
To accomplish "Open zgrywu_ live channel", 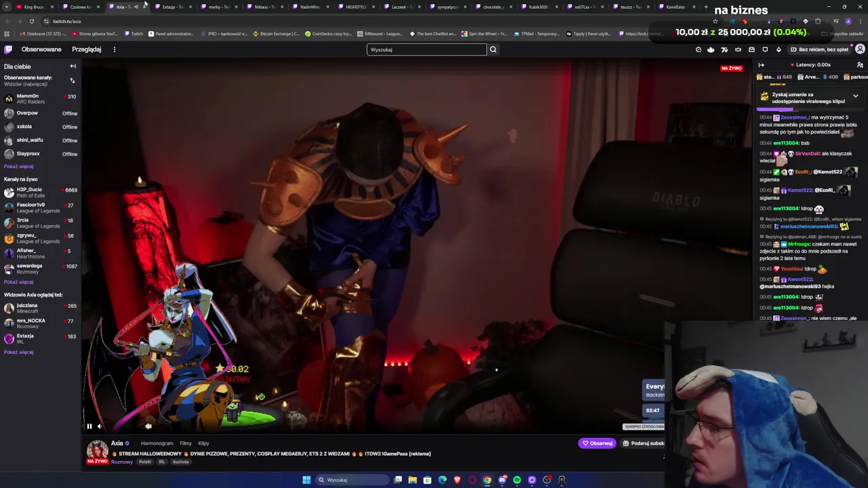I will coord(41,238).
